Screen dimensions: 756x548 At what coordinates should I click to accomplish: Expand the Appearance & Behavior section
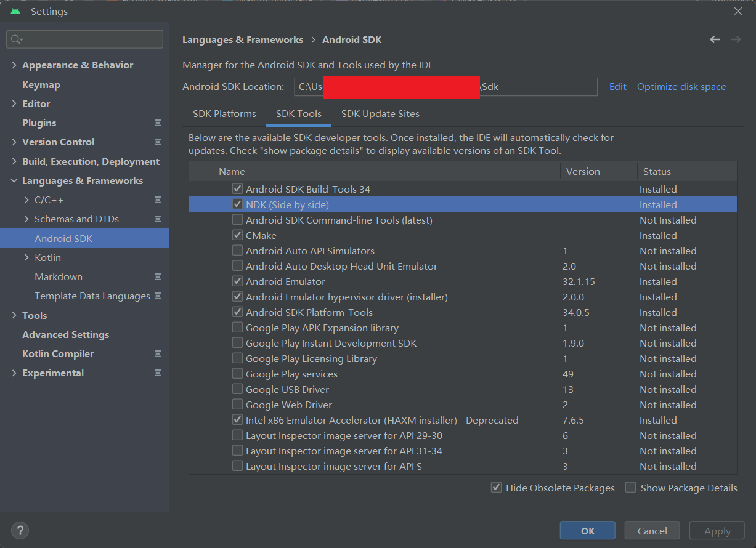pos(14,65)
